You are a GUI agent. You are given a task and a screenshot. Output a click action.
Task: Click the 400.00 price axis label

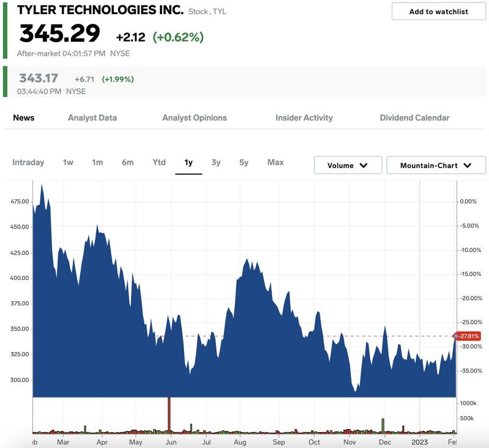pos(20,277)
